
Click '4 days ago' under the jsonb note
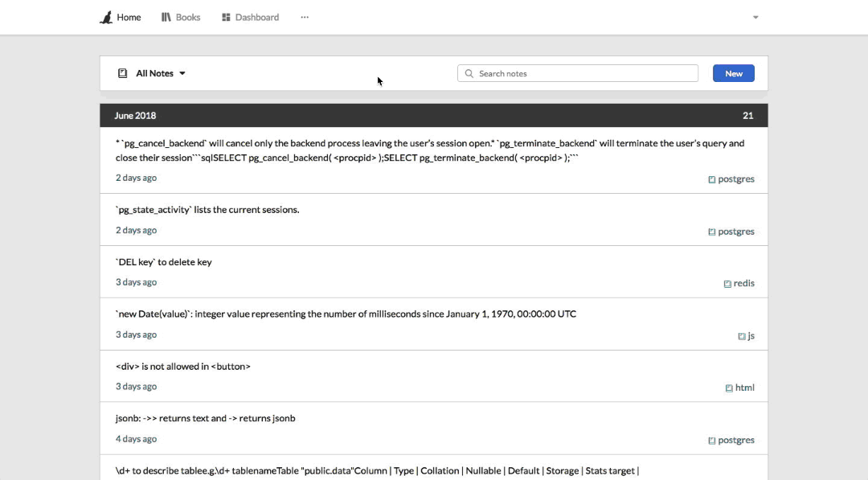(x=136, y=438)
